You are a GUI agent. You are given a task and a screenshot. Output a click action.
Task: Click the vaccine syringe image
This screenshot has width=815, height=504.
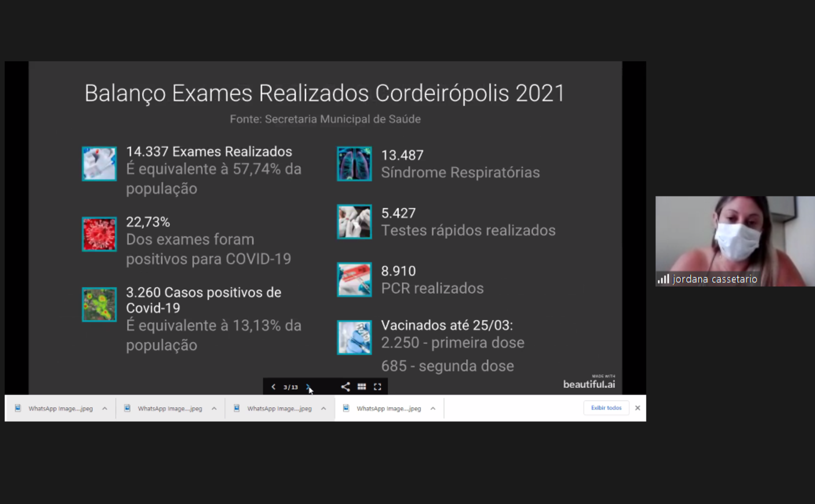click(354, 337)
